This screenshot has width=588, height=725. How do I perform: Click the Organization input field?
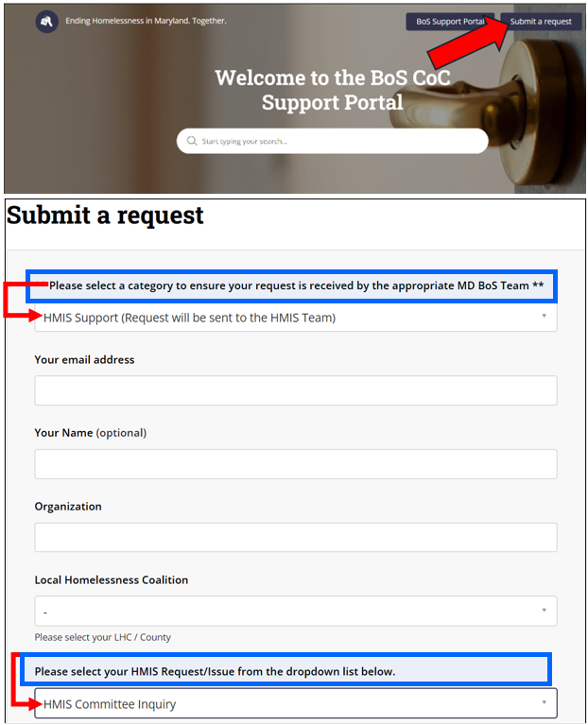[295, 537]
